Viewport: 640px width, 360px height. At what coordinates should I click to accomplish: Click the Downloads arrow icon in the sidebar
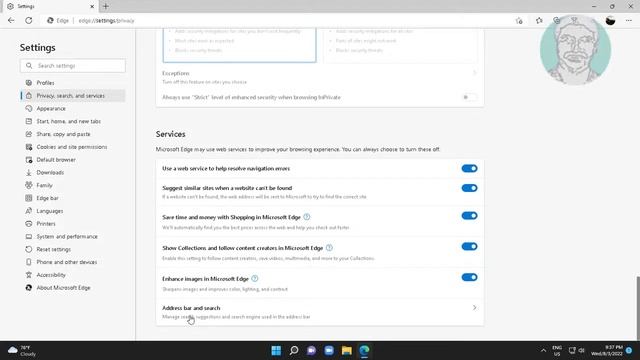pyautogui.click(x=29, y=173)
